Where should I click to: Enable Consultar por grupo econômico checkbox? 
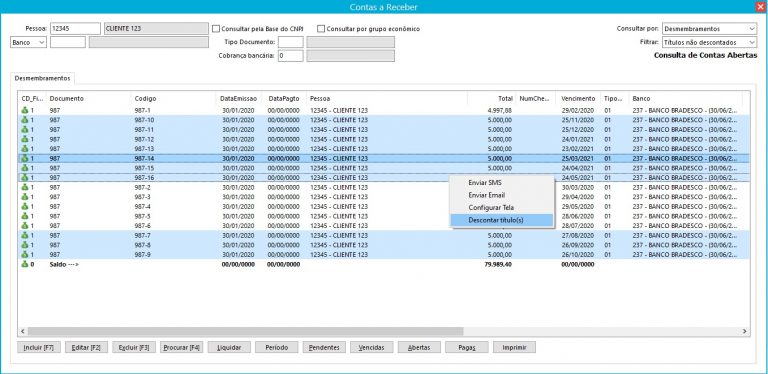pos(321,29)
